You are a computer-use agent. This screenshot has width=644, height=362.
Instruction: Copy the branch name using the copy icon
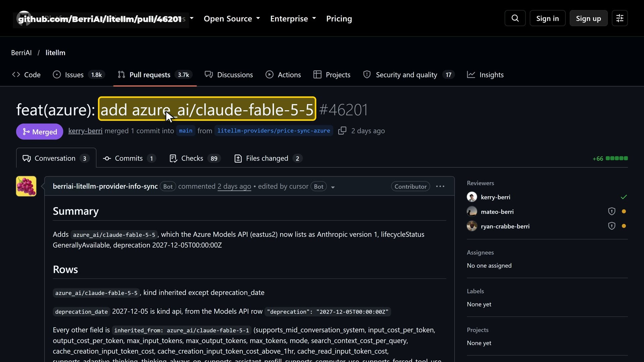342,131
